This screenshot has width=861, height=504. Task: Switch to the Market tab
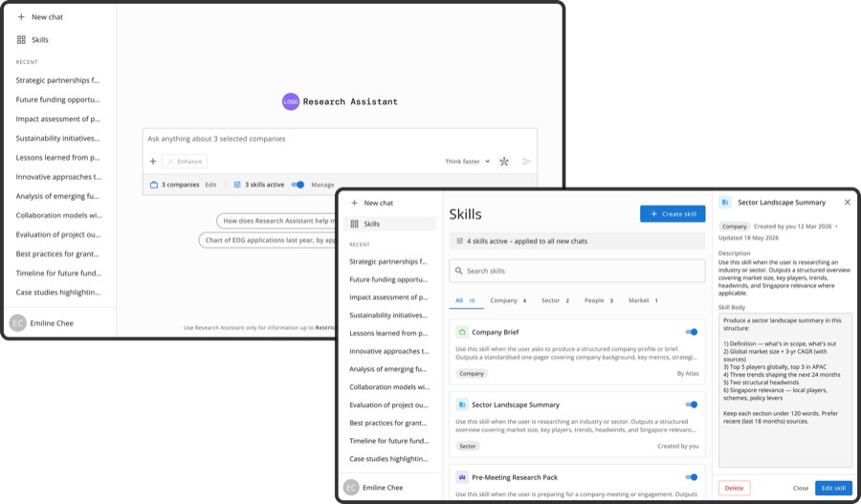click(x=643, y=301)
